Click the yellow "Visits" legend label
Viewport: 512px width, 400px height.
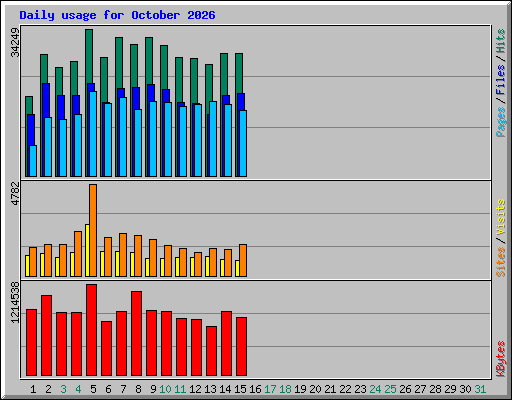click(501, 218)
